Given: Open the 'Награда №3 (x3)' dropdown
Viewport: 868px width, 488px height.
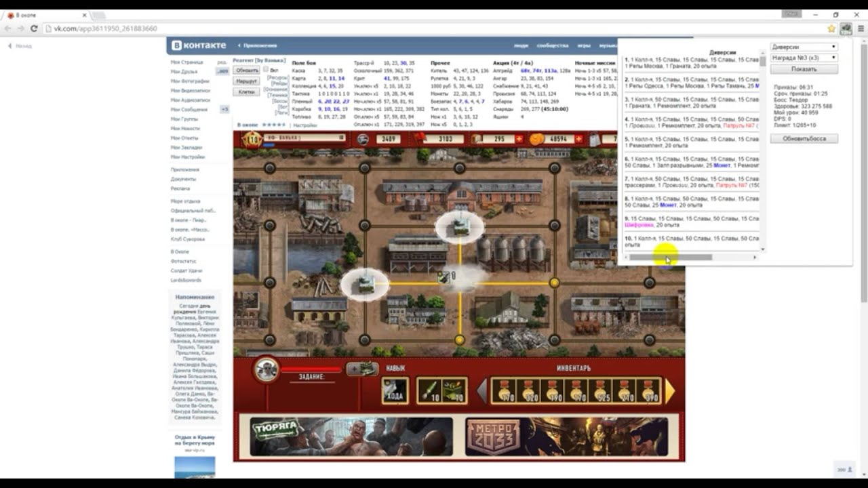Looking at the screenshot, I should click(804, 58).
